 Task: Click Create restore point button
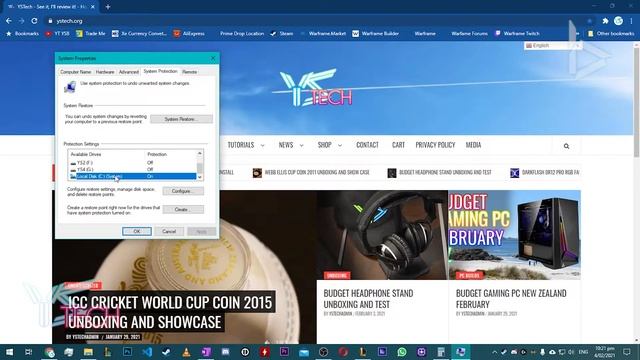pyautogui.click(x=183, y=209)
